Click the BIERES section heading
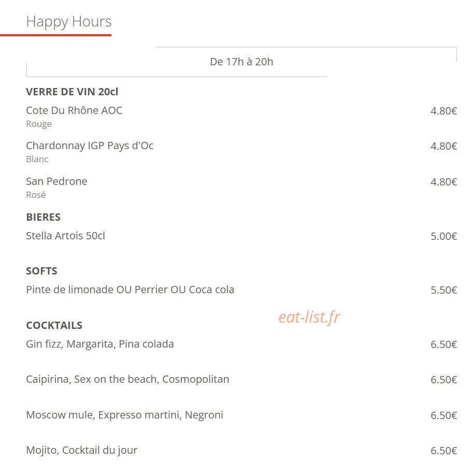The image size is (470, 476). point(43,217)
